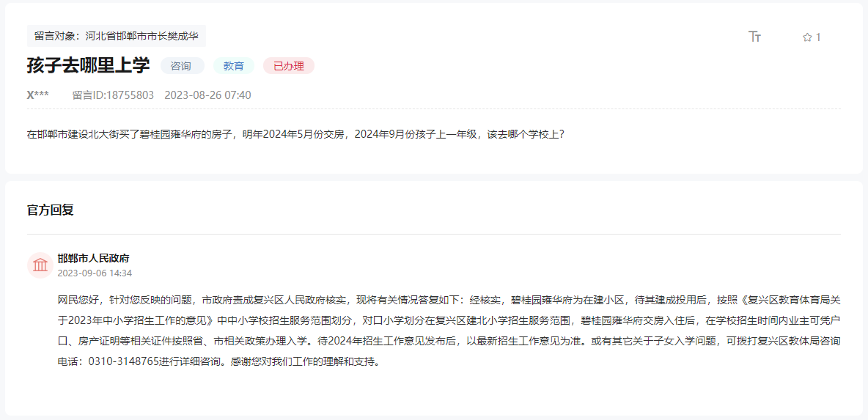Click the username X***

(37, 95)
